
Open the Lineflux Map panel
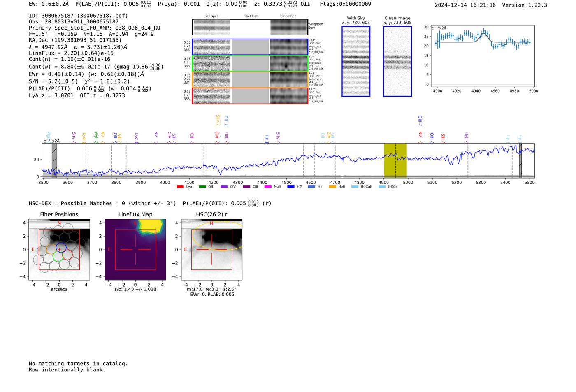coord(135,250)
